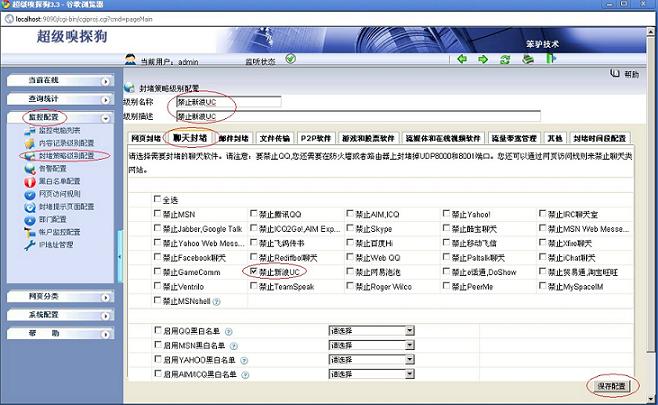Uncheck the 禁止新浪UC checkbox
The height and width of the screenshot is (405, 658).
252,271
